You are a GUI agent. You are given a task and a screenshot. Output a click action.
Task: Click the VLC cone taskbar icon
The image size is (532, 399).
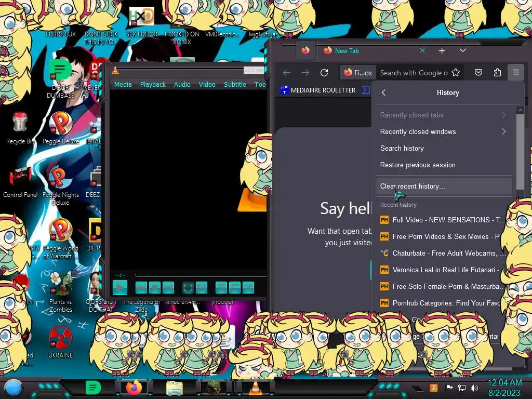255,388
